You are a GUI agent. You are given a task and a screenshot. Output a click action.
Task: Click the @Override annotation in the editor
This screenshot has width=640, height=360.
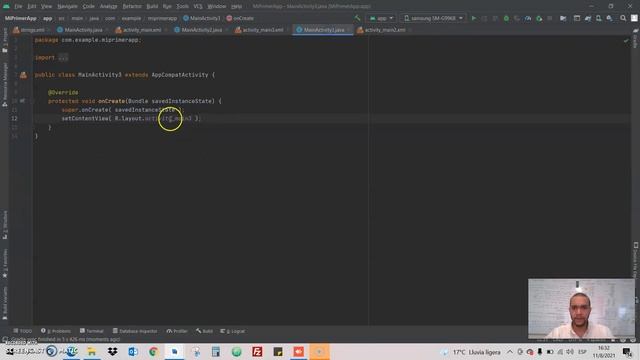(x=63, y=92)
